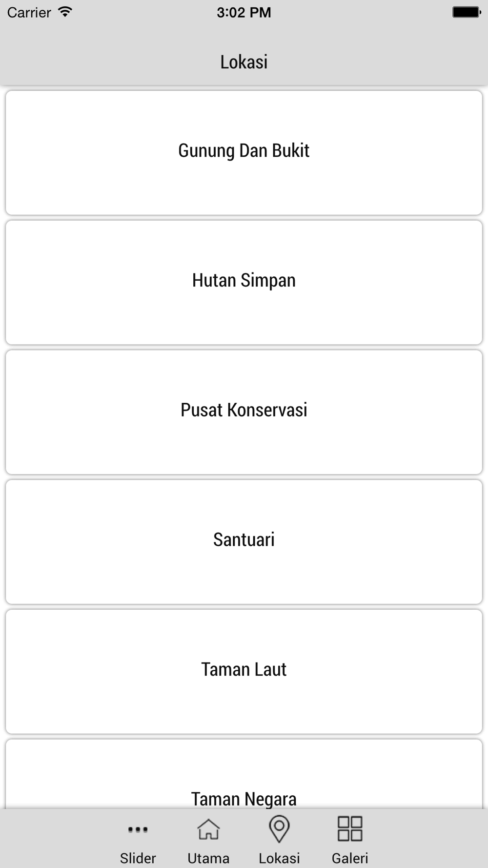Tap the clock time in status bar
This screenshot has width=488, height=868.
(244, 12)
